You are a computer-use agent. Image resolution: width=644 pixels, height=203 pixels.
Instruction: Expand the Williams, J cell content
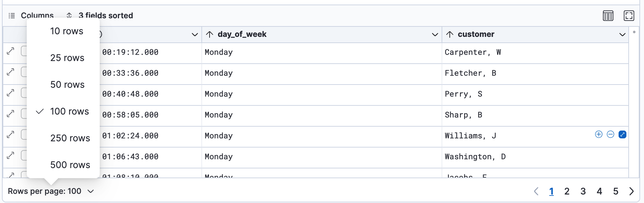[x=622, y=134]
